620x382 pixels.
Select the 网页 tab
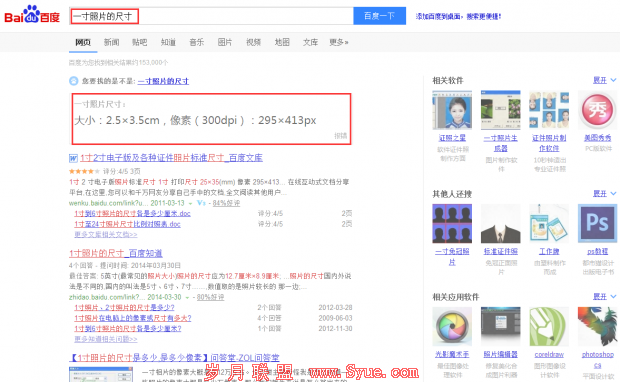click(83, 42)
